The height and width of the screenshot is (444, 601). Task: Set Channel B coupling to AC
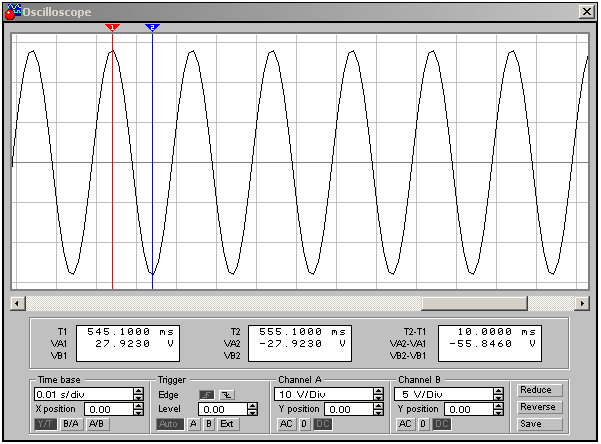click(406, 424)
